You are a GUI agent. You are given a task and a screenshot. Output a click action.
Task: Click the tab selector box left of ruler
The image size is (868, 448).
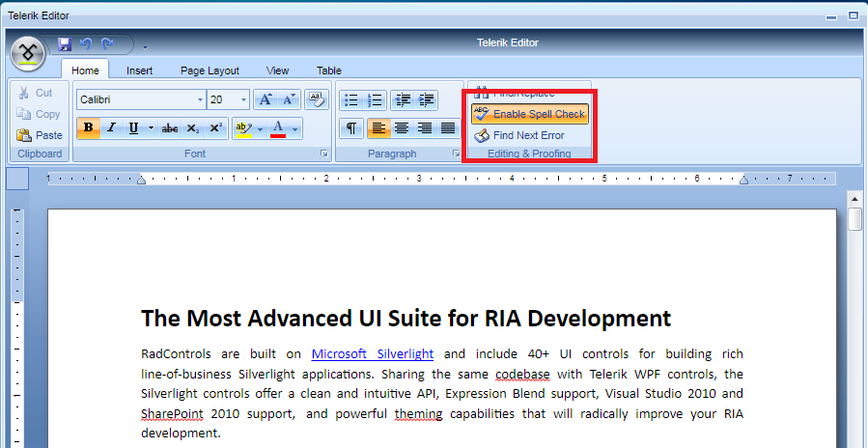pyautogui.click(x=17, y=179)
